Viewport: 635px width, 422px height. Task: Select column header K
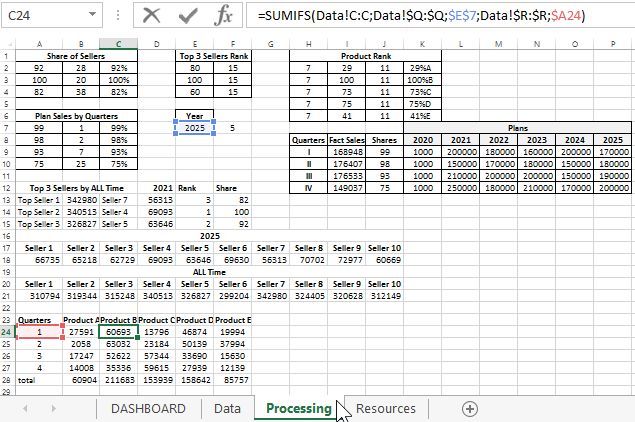pyautogui.click(x=422, y=44)
